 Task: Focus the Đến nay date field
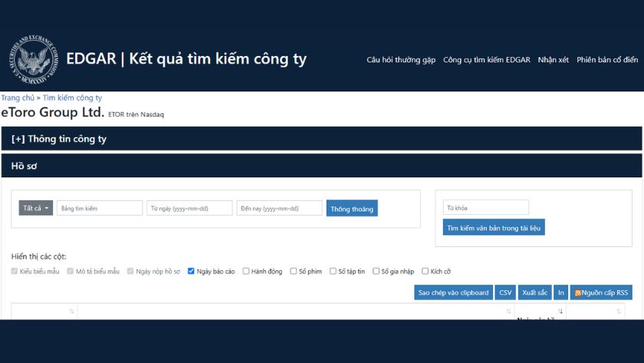click(279, 208)
